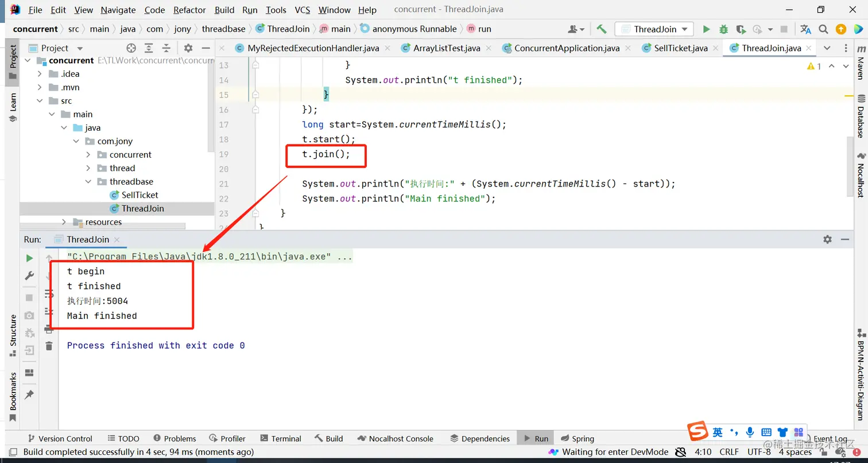Open Search Everywhere magnifier icon
Screen dimensions: 868x463
point(823,29)
